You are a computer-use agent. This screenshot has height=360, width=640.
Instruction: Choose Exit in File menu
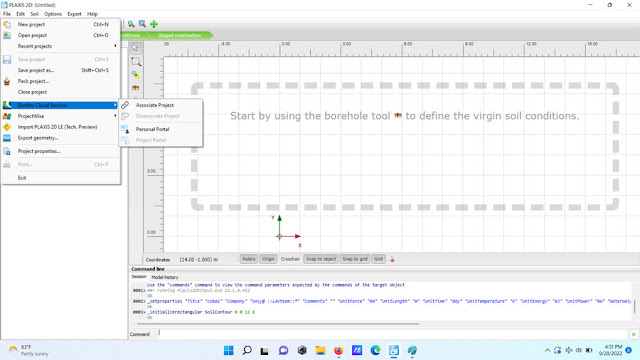point(61,178)
